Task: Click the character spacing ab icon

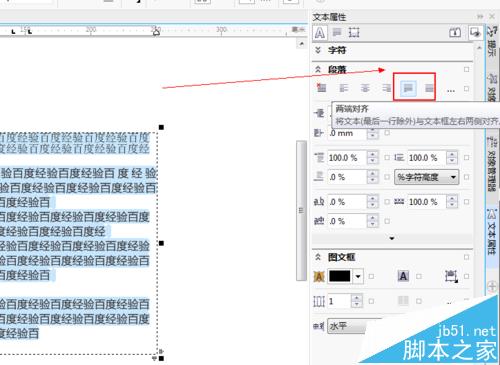Action: point(319,202)
